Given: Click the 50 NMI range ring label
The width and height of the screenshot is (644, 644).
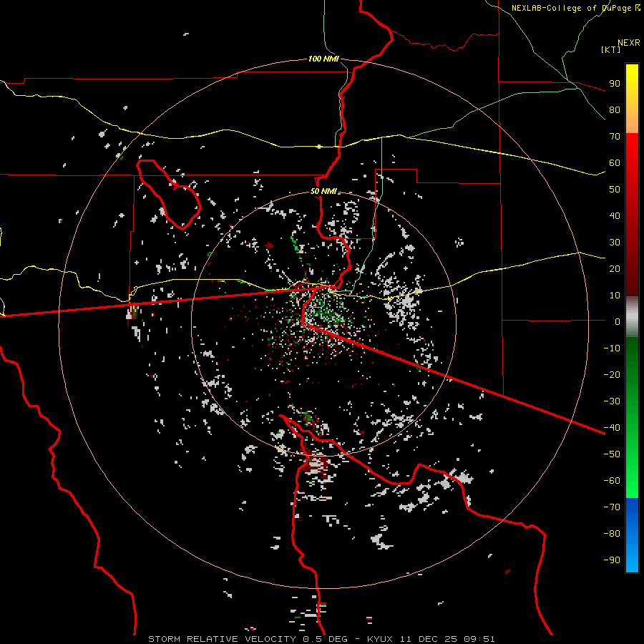Looking at the screenshot, I should [x=323, y=191].
